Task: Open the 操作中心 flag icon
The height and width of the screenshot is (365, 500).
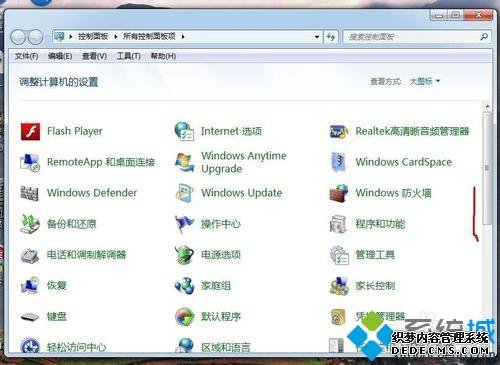Action: (x=184, y=224)
